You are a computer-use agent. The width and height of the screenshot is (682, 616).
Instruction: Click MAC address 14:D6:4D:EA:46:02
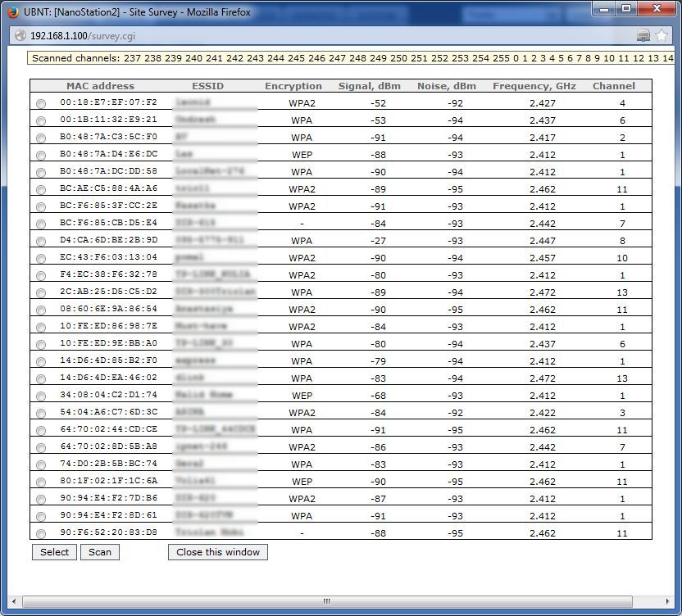tap(109, 378)
